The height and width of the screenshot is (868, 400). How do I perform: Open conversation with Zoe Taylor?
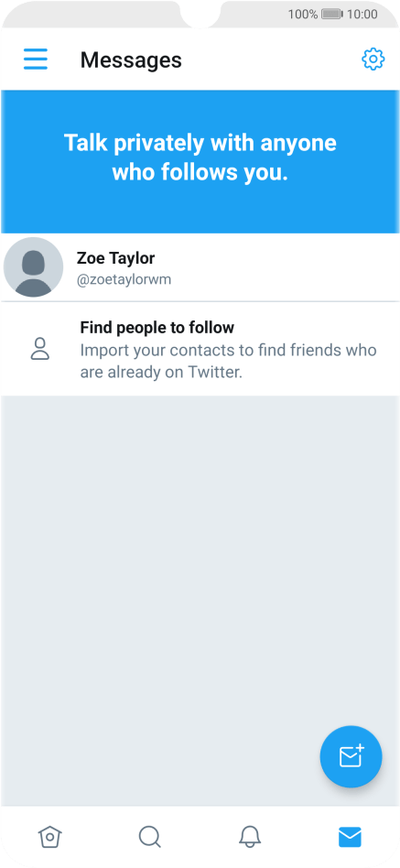coord(200,267)
